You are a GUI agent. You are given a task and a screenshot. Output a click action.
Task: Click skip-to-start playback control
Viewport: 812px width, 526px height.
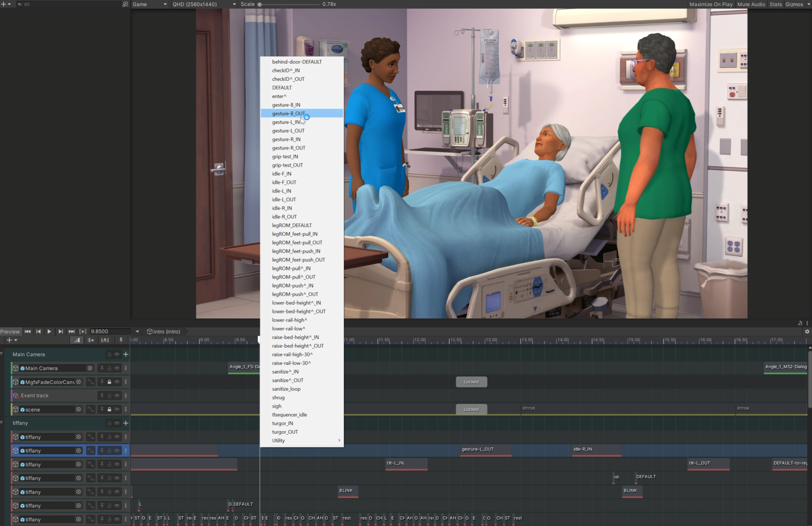click(x=28, y=331)
